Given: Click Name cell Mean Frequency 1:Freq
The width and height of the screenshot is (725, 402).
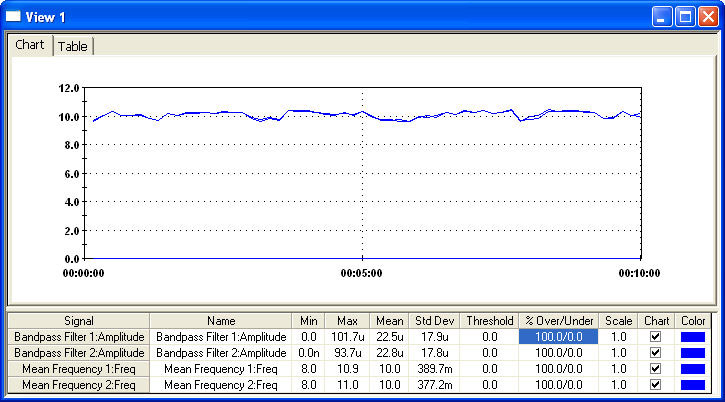Looking at the screenshot, I should 221,369.
